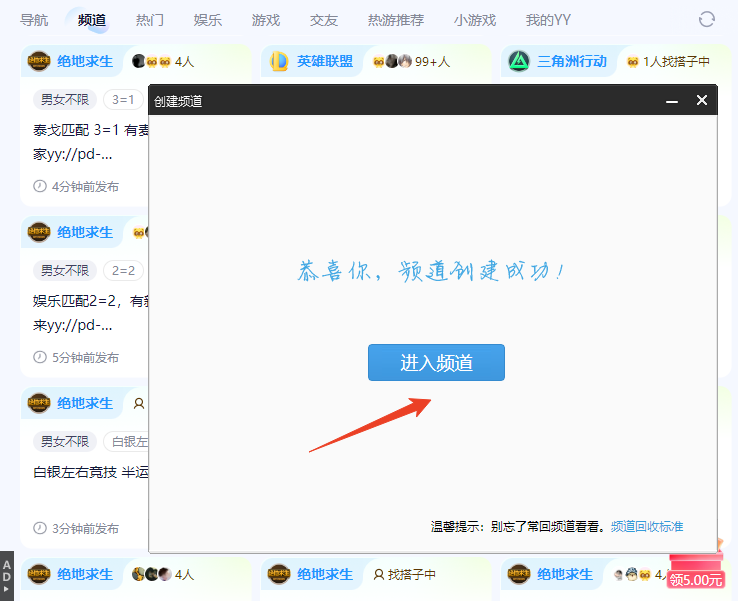The height and width of the screenshot is (601, 738).
Task: Click the 找搭子中 status on bottom card
Action: pos(404,574)
